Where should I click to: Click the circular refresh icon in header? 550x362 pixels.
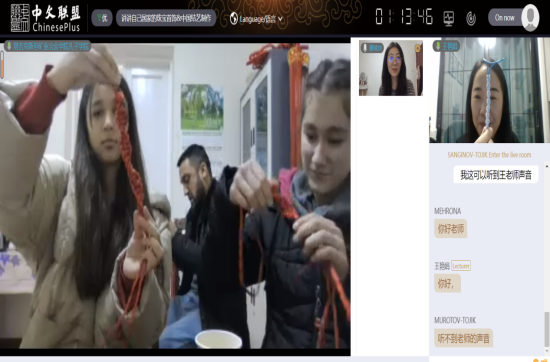[471, 18]
